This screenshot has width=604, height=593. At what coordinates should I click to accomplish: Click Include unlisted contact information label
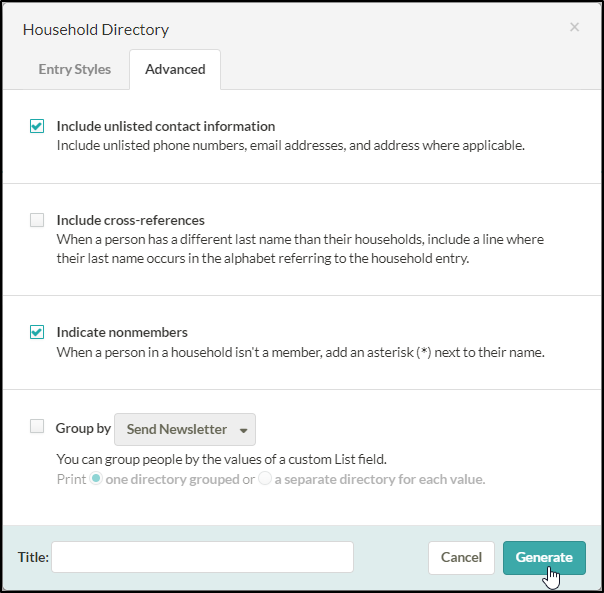click(166, 126)
